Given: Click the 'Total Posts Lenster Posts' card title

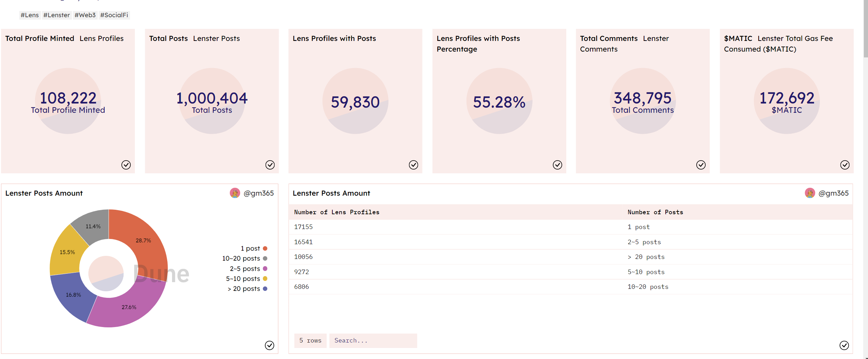Looking at the screenshot, I should [x=194, y=39].
